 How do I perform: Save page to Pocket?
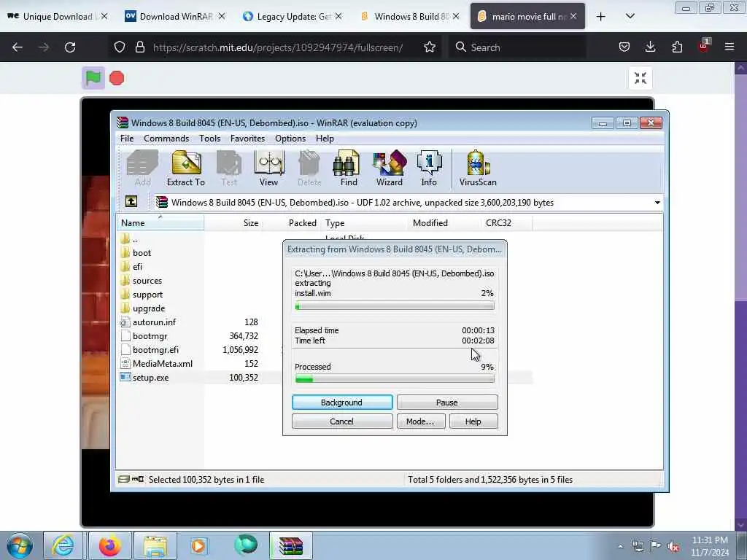click(x=624, y=47)
